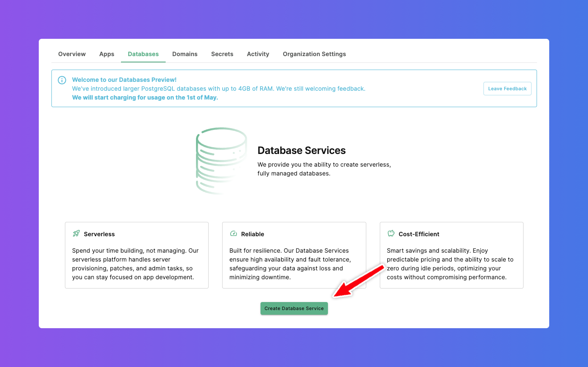Select the checkmark icon next to Reliable
Image resolution: width=588 pixels, height=367 pixels.
234,232
